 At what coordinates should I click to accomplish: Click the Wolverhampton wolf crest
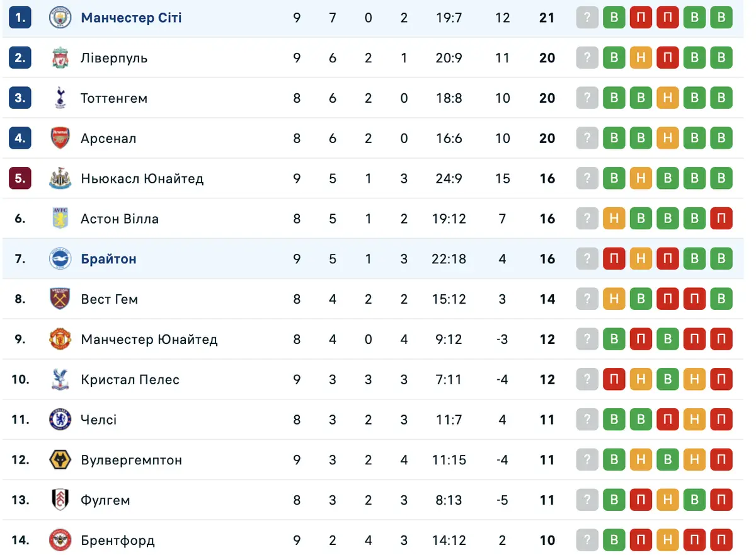point(60,460)
